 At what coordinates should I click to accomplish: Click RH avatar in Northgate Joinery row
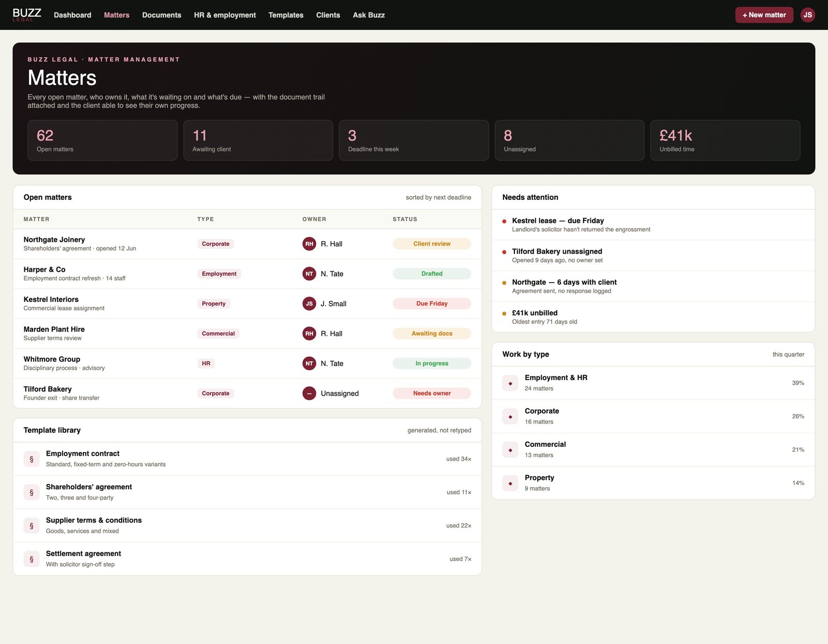(309, 244)
